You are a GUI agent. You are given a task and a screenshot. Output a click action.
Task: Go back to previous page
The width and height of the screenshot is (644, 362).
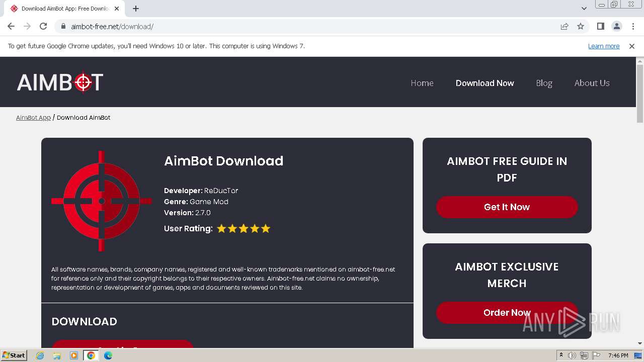tap(11, 26)
